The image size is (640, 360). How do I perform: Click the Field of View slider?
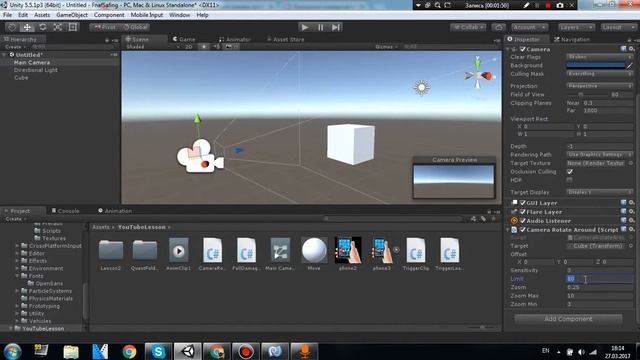point(586,94)
